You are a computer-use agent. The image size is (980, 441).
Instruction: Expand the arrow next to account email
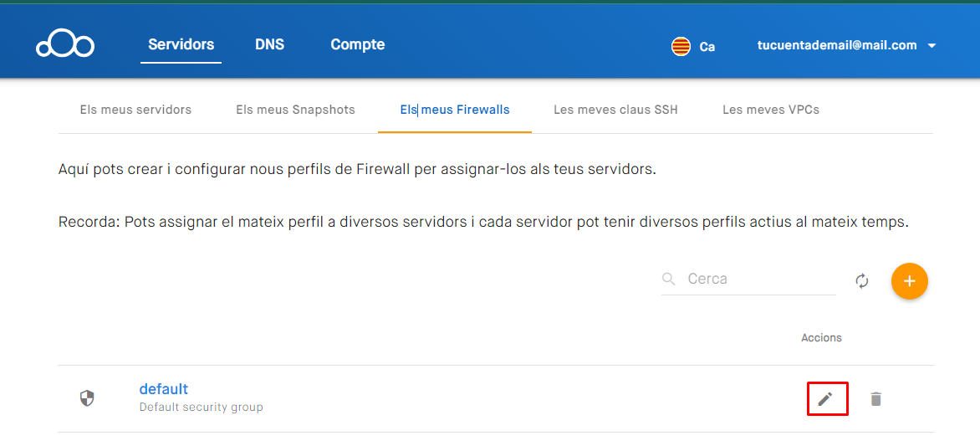coord(932,46)
